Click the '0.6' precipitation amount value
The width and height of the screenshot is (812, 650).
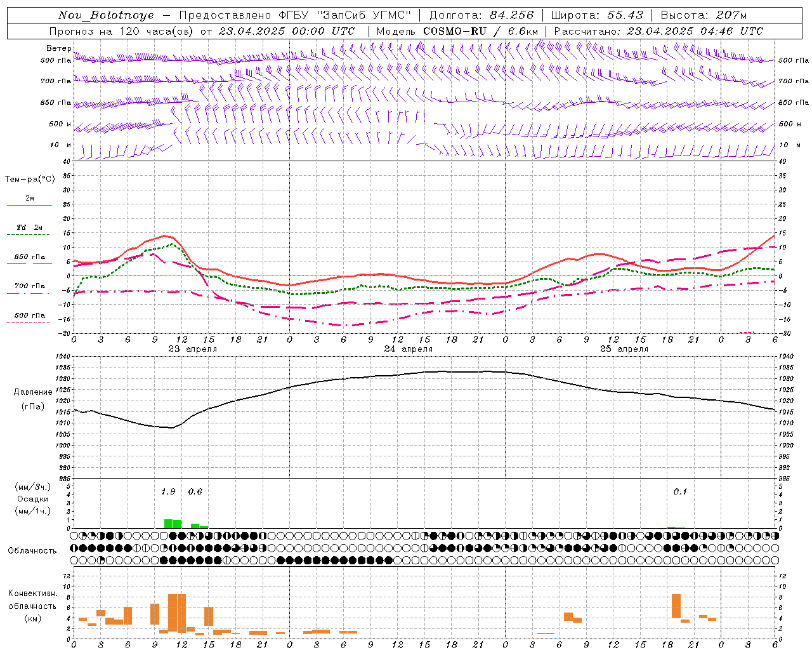click(x=195, y=492)
